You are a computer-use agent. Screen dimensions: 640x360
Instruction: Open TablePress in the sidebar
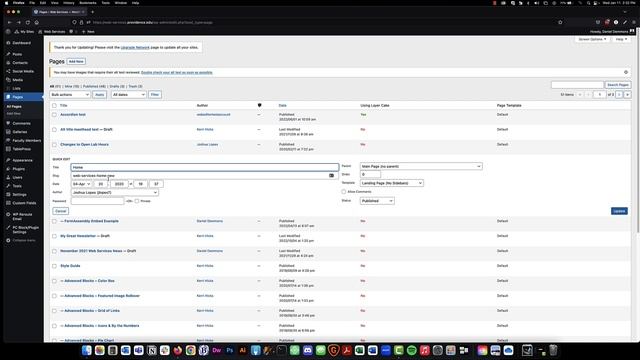pos(21,149)
